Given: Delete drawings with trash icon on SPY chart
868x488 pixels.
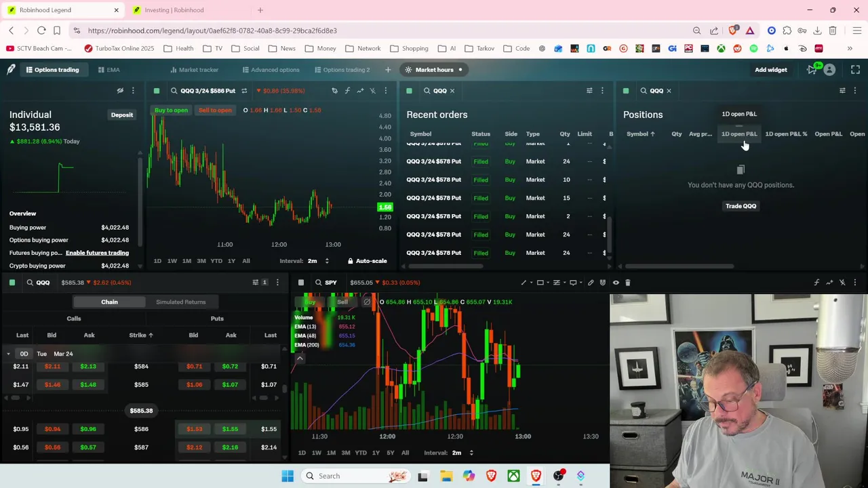Looking at the screenshot, I should pos(628,283).
